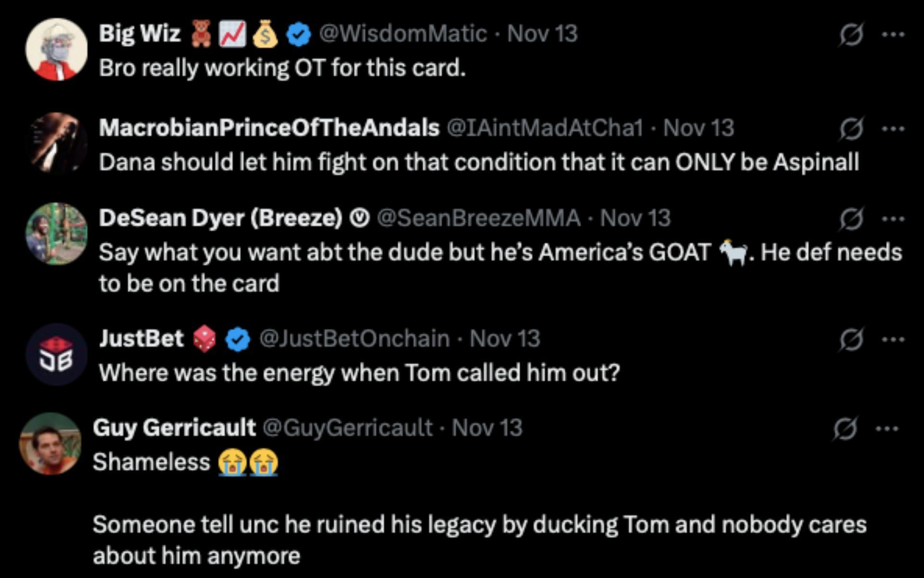The image size is (924, 578).
Task: Click Grok icon on Guy Gerricault's tweet
Action: [x=845, y=428]
